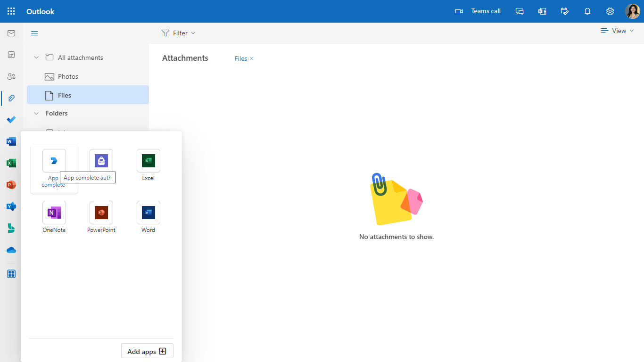644x362 pixels.
Task: Select Photos in the folder list
Action: coord(88,76)
